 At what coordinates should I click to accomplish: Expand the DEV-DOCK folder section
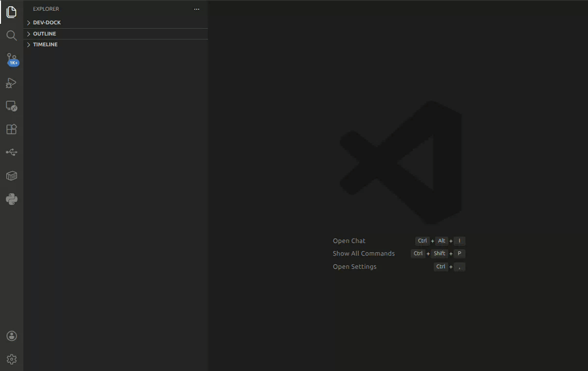coord(116,22)
